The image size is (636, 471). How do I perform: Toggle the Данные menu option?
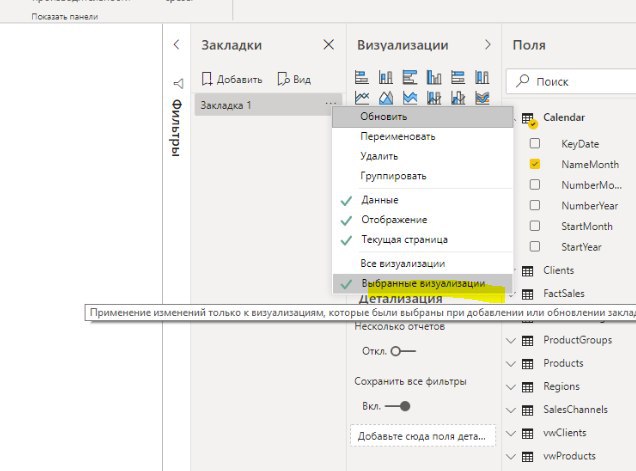coord(423,200)
